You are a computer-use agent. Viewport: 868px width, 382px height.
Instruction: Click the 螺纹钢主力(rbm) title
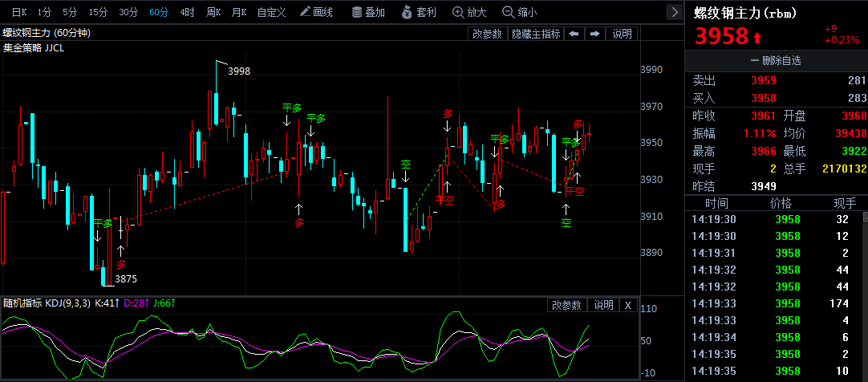click(x=745, y=14)
